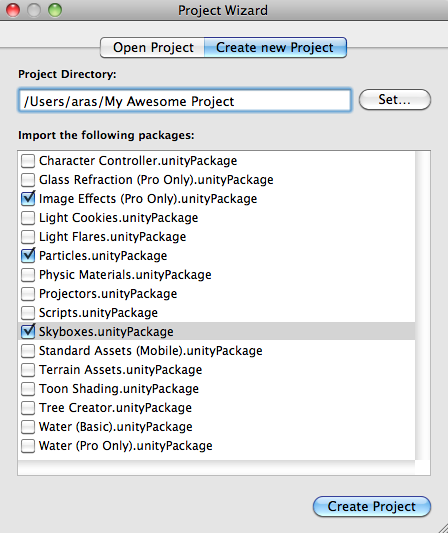Switch to the Open Project tab
The height and width of the screenshot is (533, 448).
(153, 48)
